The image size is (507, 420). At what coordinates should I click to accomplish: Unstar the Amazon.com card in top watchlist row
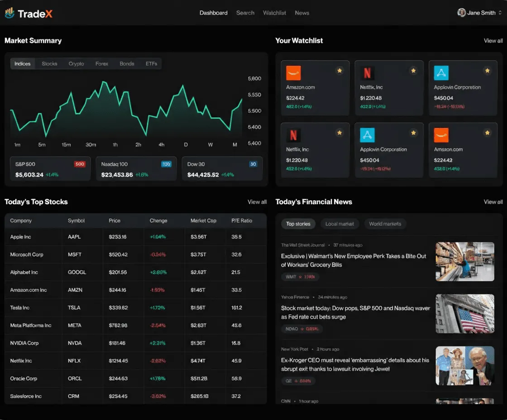click(340, 71)
